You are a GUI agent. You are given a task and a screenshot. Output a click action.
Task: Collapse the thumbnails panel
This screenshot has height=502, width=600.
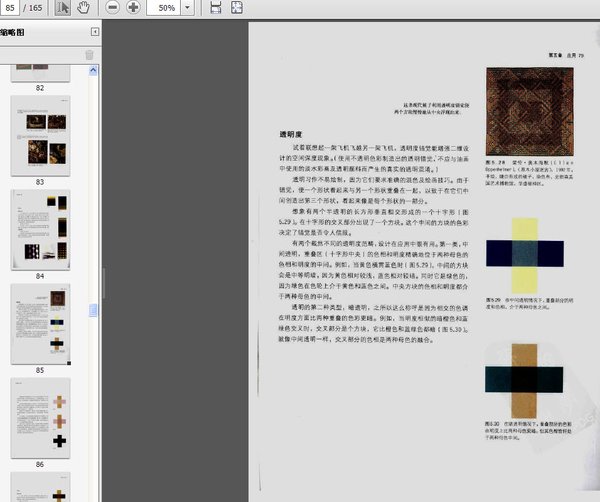94,32
